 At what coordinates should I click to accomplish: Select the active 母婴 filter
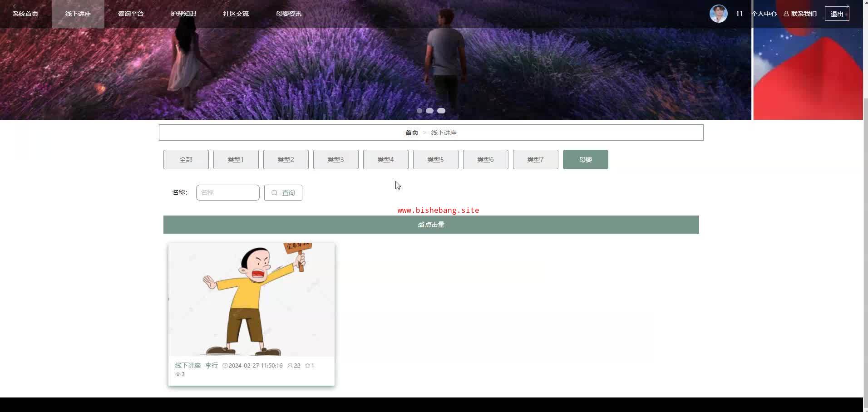tap(586, 160)
